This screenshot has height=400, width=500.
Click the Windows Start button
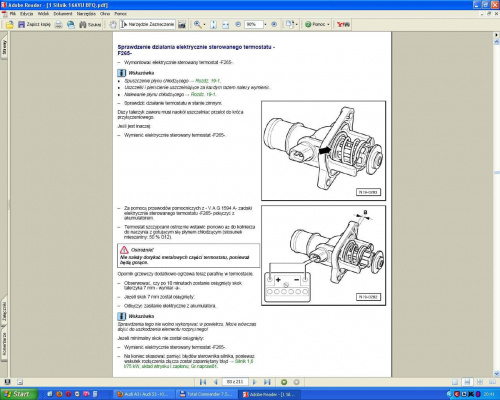(17, 394)
